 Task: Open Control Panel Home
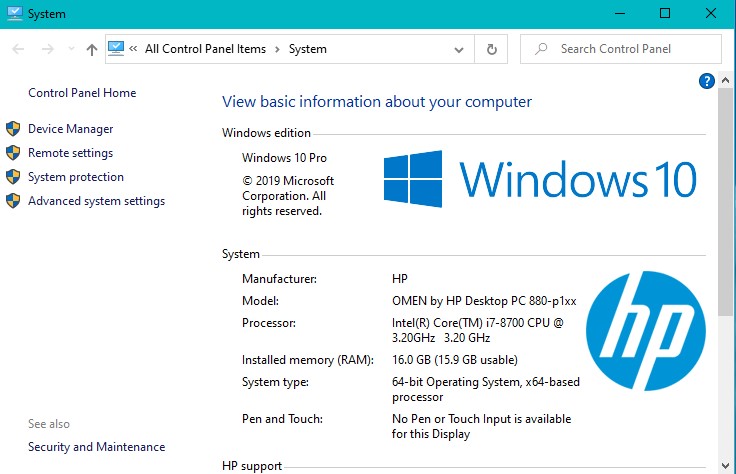point(82,93)
